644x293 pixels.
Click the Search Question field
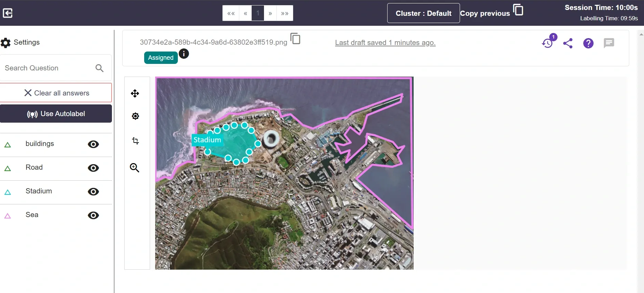[x=48, y=68]
